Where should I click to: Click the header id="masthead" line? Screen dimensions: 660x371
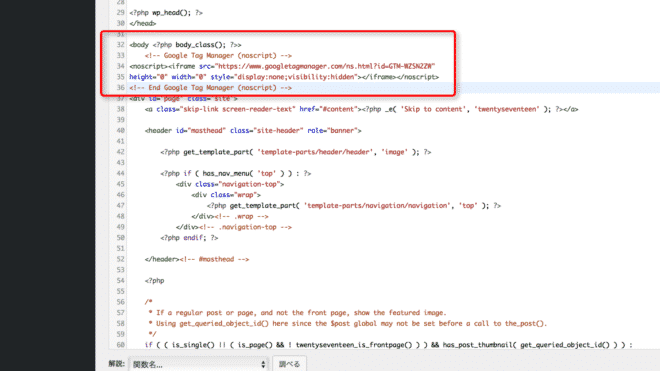pos(253,131)
